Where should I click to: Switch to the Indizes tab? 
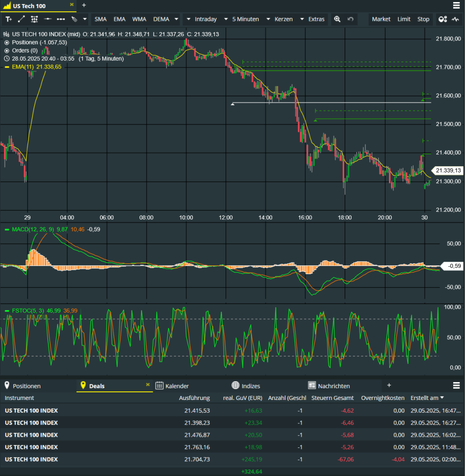(x=251, y=386)
